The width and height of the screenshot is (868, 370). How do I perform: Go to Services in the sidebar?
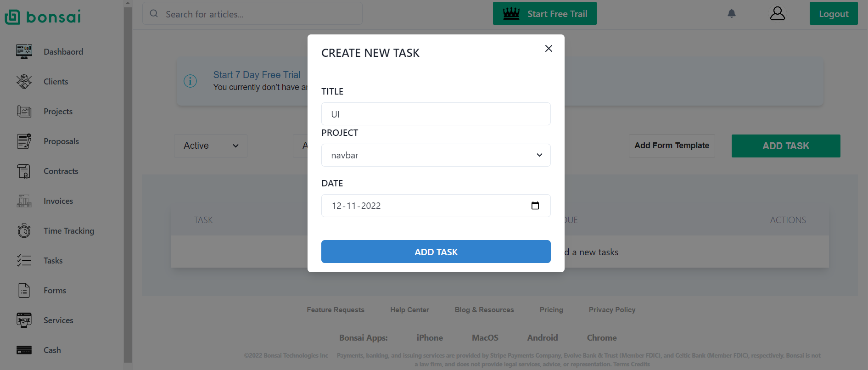tap(58, 320)
